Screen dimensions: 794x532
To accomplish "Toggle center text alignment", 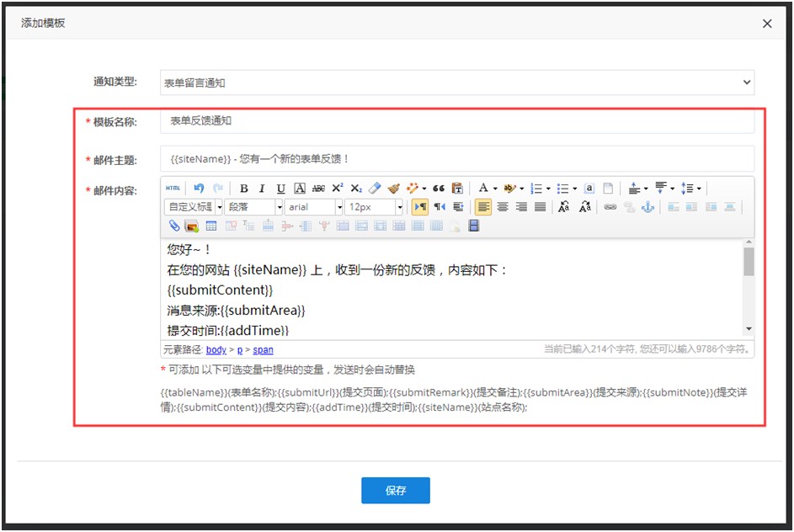I will coord(502,207).
